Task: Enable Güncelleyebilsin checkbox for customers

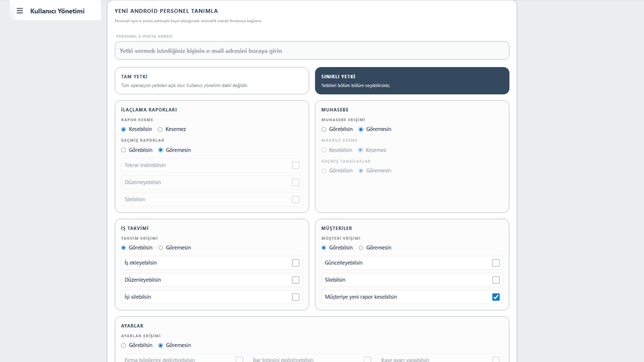Action: click(496, 263)
